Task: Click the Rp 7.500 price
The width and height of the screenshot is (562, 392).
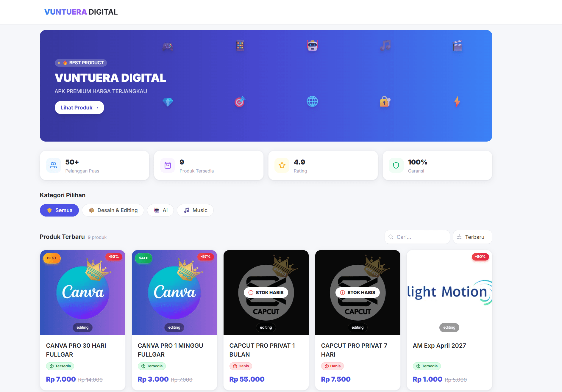Action: 336,379
